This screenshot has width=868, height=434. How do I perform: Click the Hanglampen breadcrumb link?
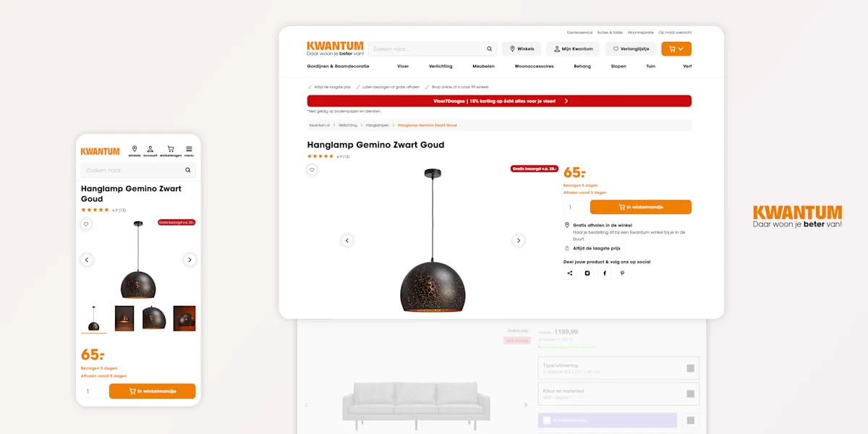(x=378, y=125)
